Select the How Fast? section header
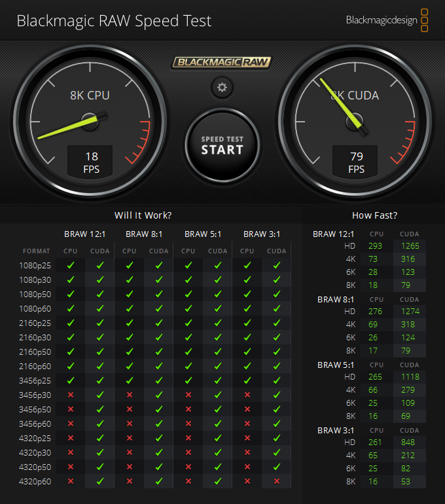 374,215
